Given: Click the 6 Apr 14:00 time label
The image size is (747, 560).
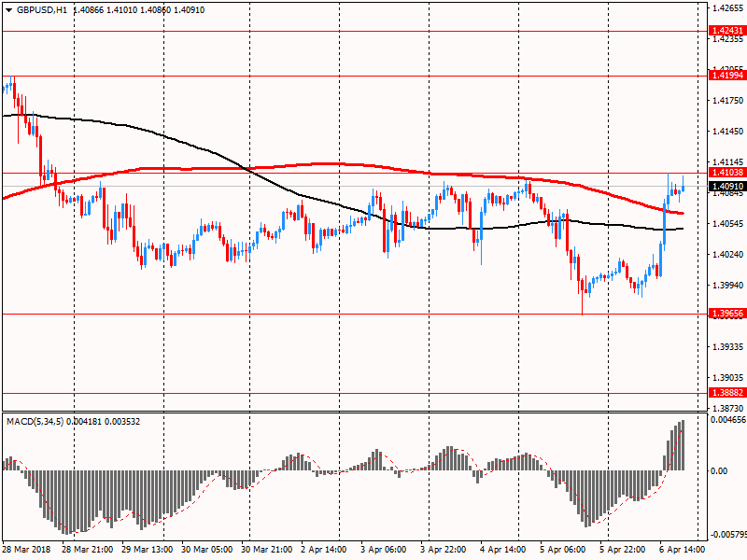Looking at the screenshot, I should (x=683, y=549).
